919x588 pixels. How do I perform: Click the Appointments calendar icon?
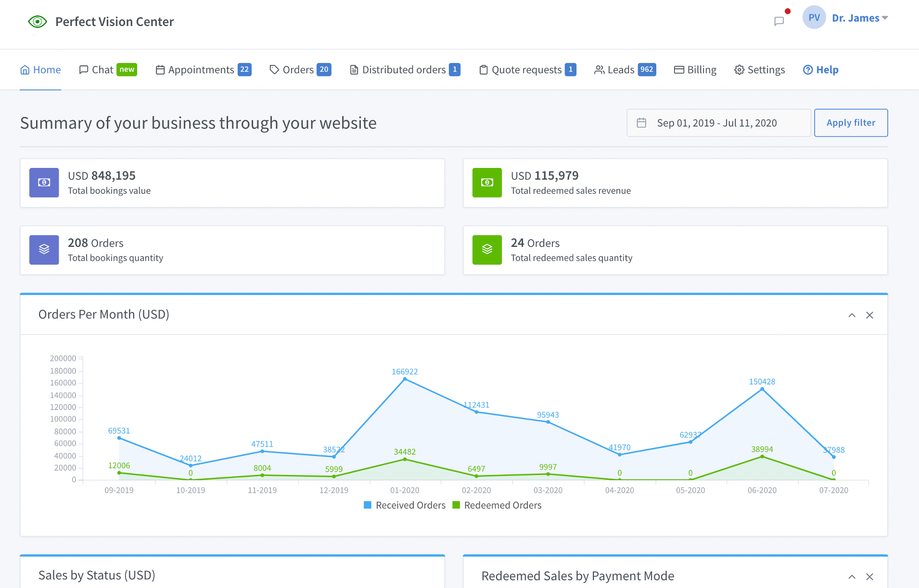click(160, 70)
